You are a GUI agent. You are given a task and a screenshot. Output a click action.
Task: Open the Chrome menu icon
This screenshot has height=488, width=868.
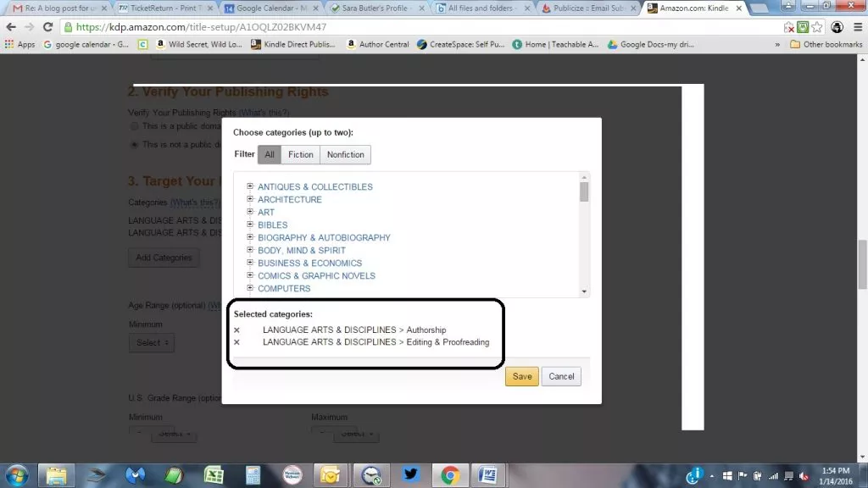coord(856,27)
